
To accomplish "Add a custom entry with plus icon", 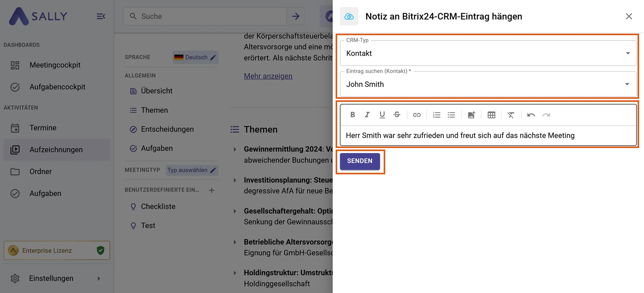I will click(212, 190).
